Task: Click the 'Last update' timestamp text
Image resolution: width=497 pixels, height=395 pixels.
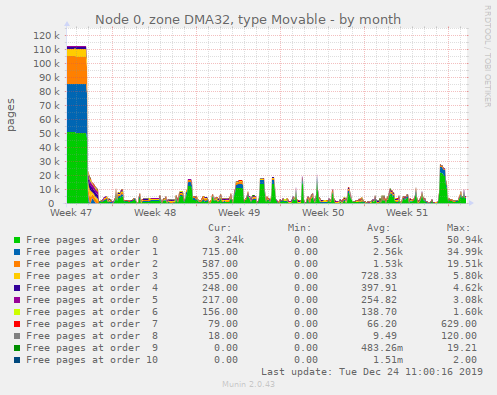Action: click(372, 372)
